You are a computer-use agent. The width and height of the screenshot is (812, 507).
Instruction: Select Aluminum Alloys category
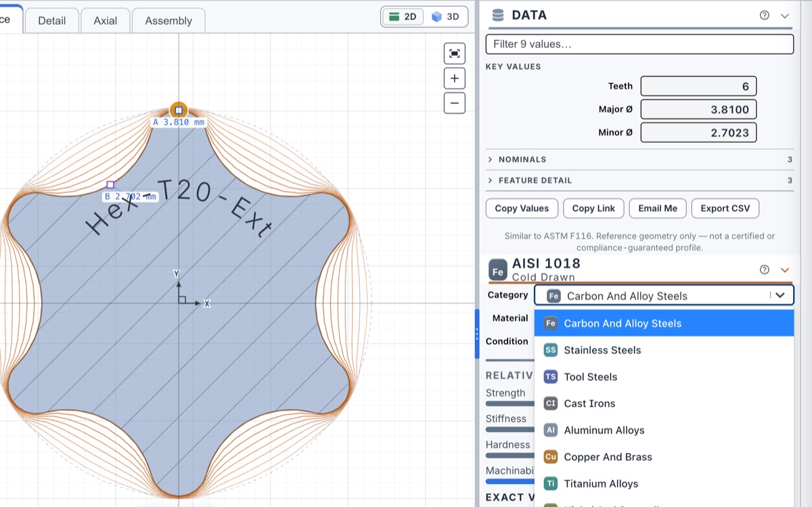pos(664,431)
